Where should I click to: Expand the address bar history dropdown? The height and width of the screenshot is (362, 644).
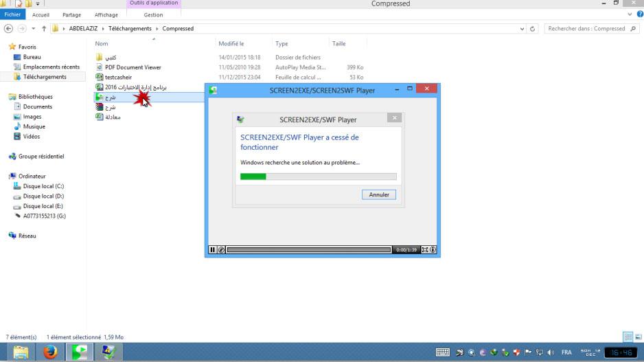coord(522,29)
